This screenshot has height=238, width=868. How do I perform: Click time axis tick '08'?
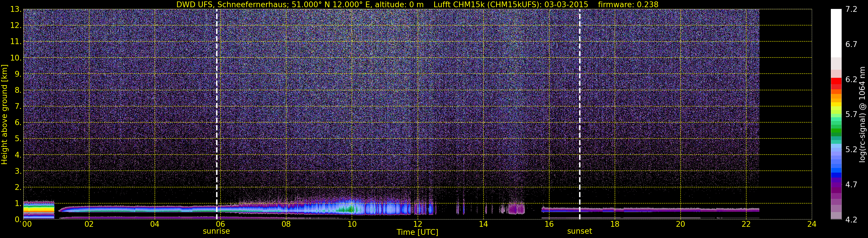pos(286,224)
